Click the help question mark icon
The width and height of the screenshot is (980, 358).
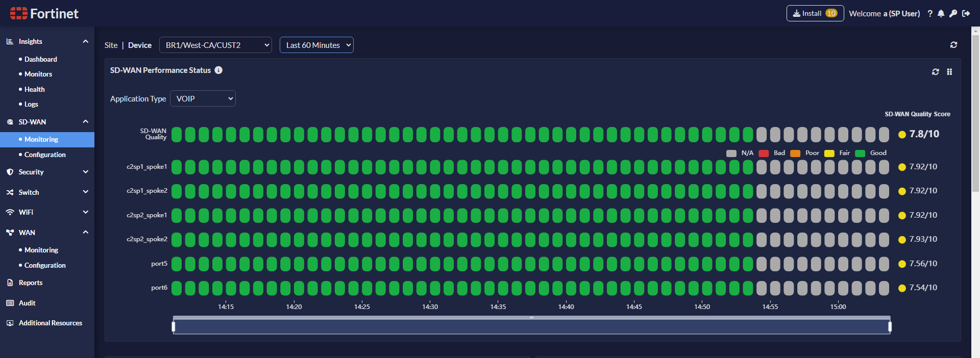[x=930, y=14]
